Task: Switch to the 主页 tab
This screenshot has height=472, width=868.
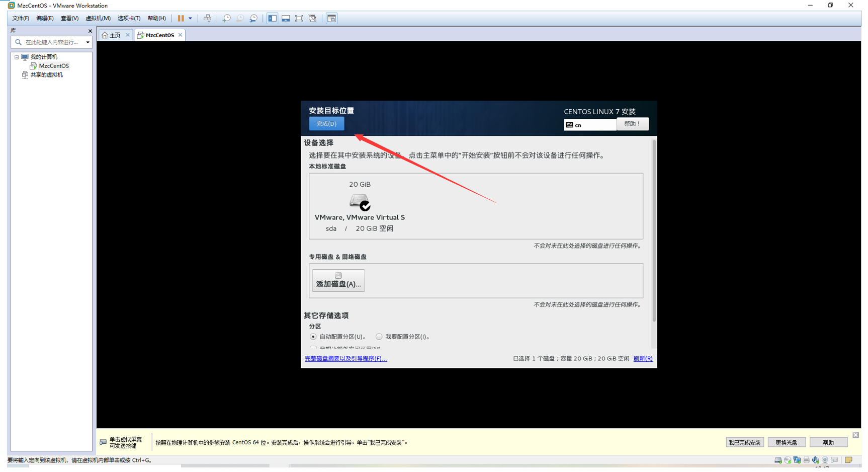Action: [115, 35]
